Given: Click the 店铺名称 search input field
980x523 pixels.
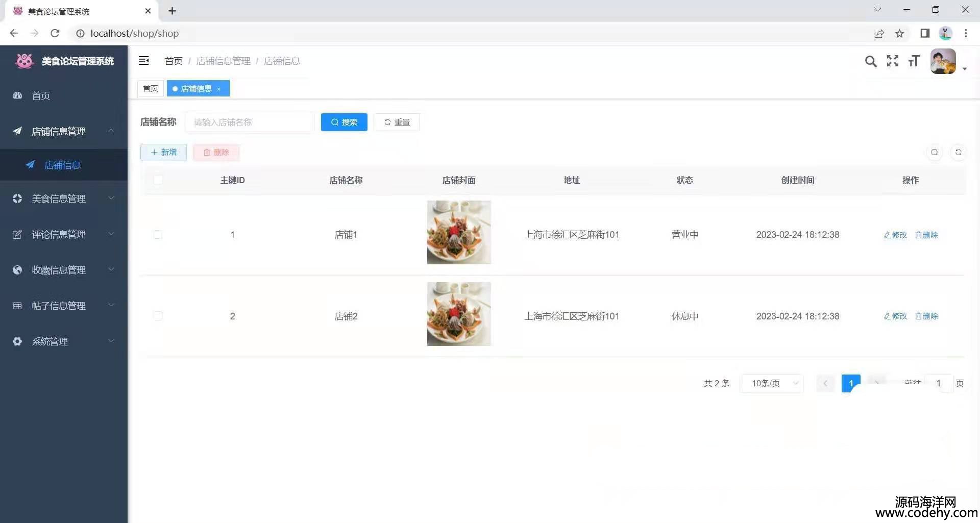Looking at the screenshot, I should pos(249,122).
